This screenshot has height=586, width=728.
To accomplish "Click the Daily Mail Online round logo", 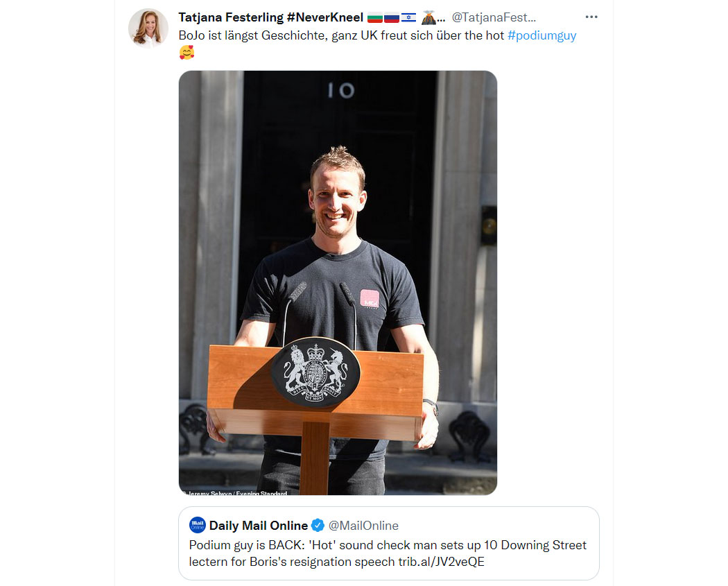I will click(198, 525).
